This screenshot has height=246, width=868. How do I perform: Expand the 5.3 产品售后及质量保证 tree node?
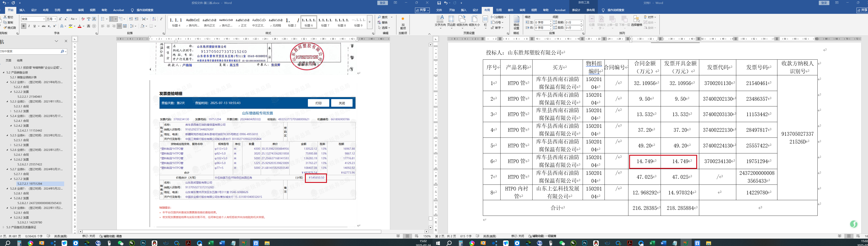(x=3, y=227)
